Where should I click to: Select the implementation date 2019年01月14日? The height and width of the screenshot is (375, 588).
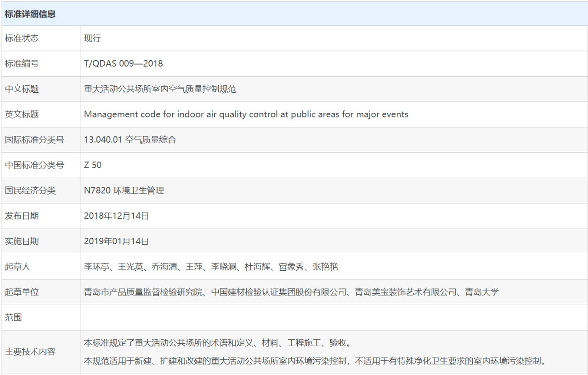coord(116,241)
